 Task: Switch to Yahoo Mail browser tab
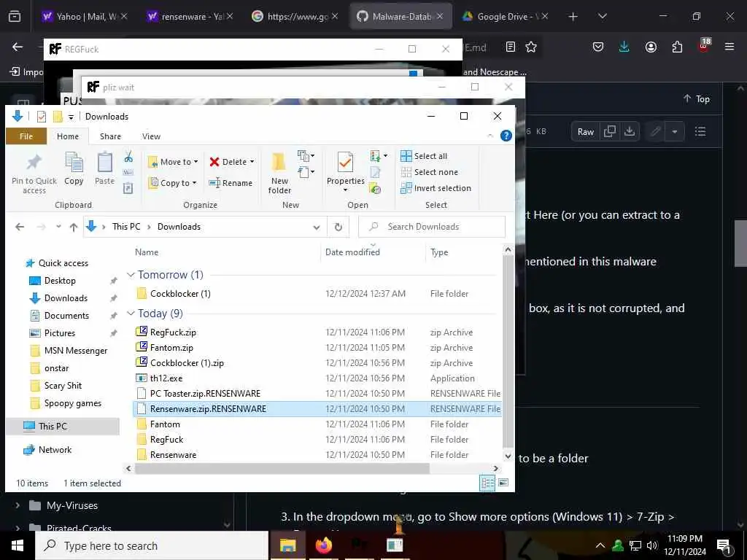click(85, 17)
